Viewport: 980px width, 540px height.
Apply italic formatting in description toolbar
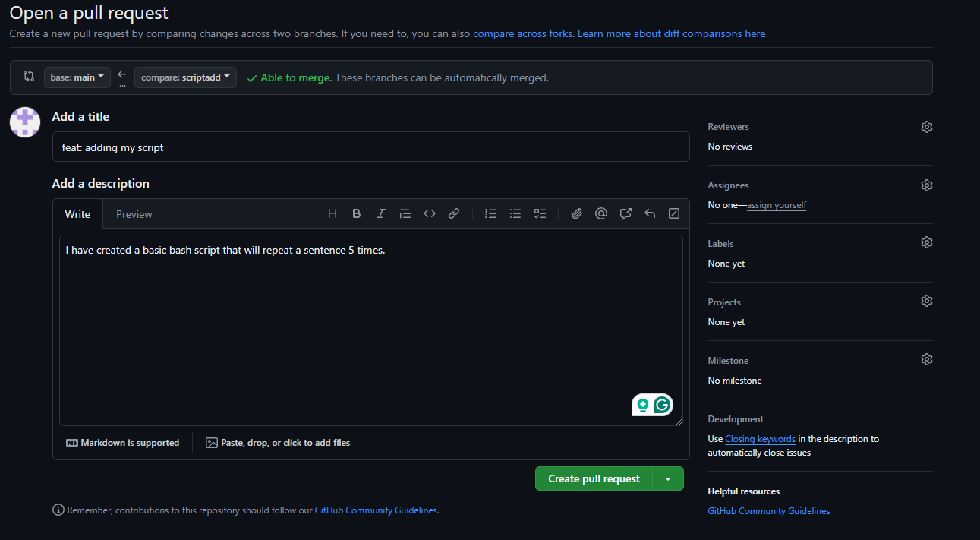(380, 214)
